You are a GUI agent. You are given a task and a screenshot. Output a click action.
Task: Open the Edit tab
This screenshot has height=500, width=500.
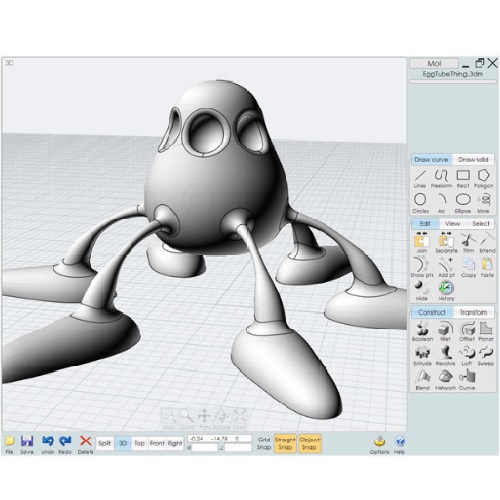pos(425,224)
